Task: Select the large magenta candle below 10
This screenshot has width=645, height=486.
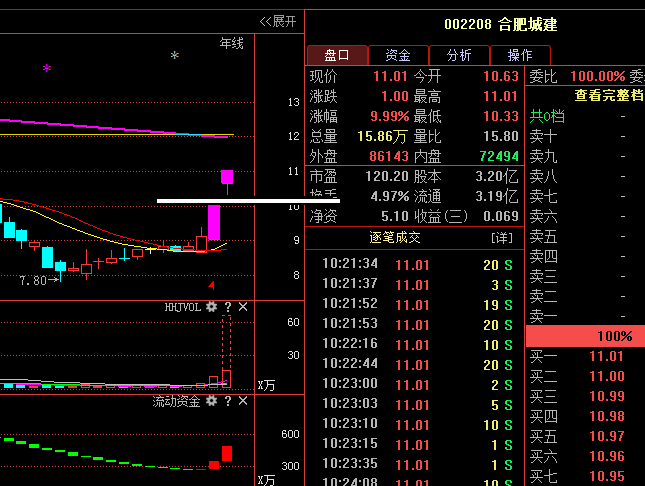Action: [x=214, y=222]
